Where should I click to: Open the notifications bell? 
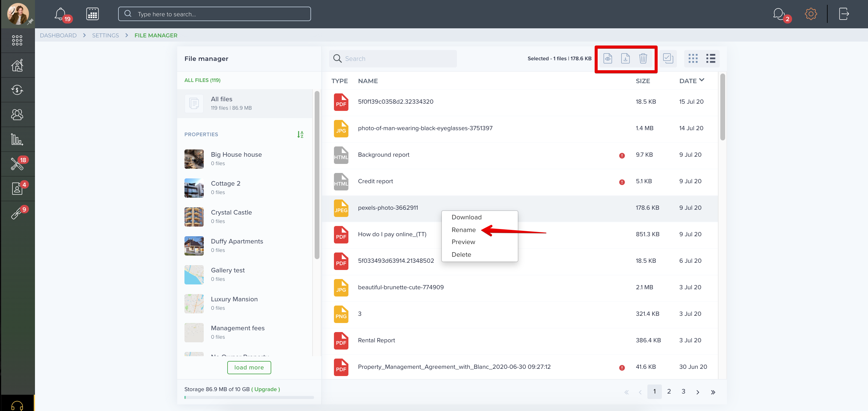point(60,14)
